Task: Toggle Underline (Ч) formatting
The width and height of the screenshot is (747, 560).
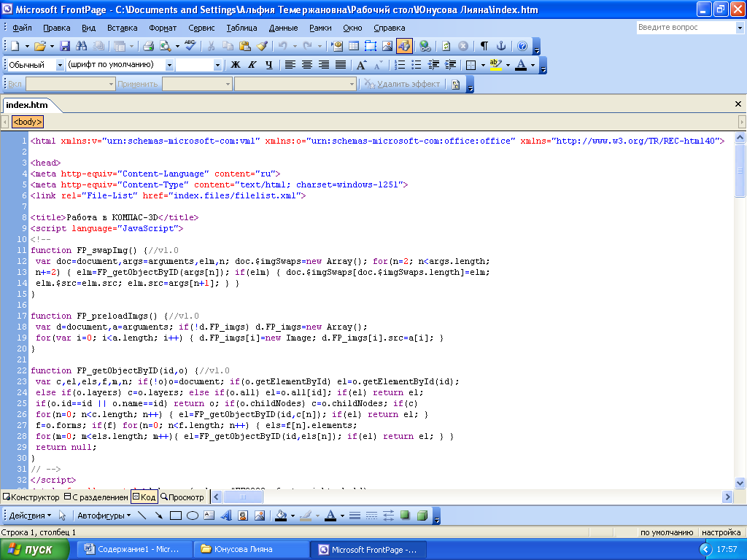Action: pos(269,65)
